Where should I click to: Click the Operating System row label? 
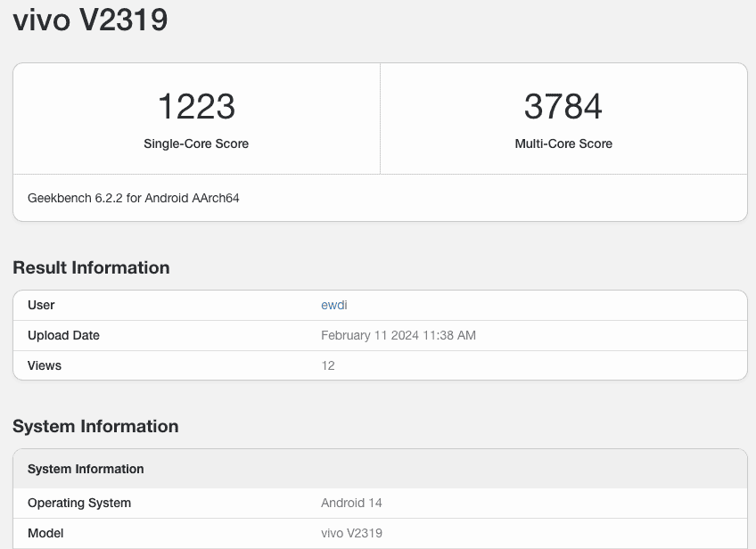tap(79, 504)
